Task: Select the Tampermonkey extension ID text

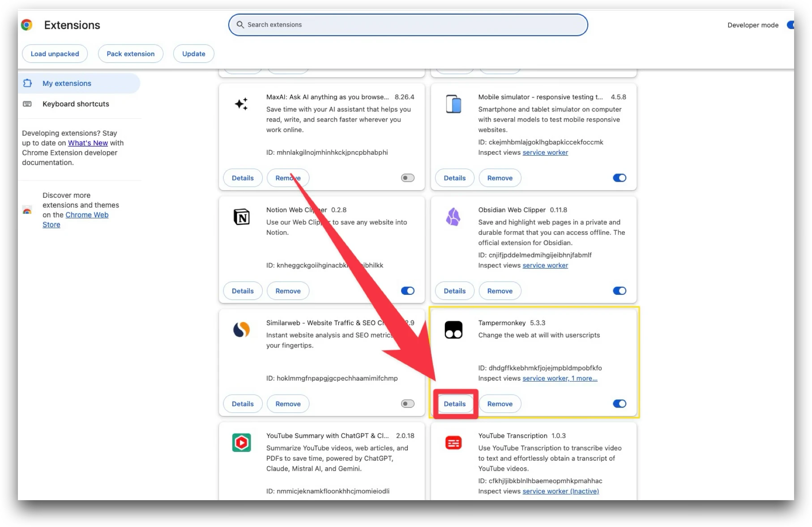Action: pyautogui.click(x=540, y=368)
